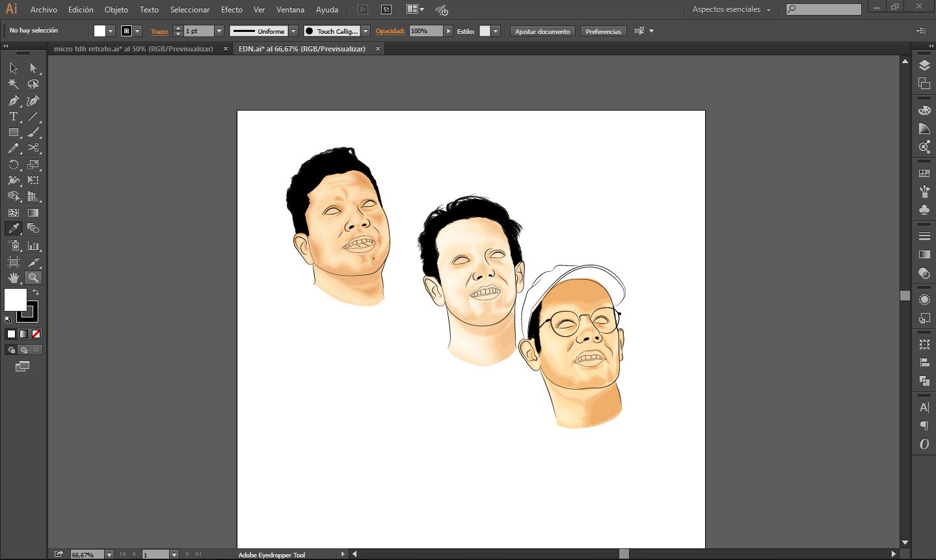Select the Type tool
The height and width of the screenshot is (560, 936).
pos(14,116)
